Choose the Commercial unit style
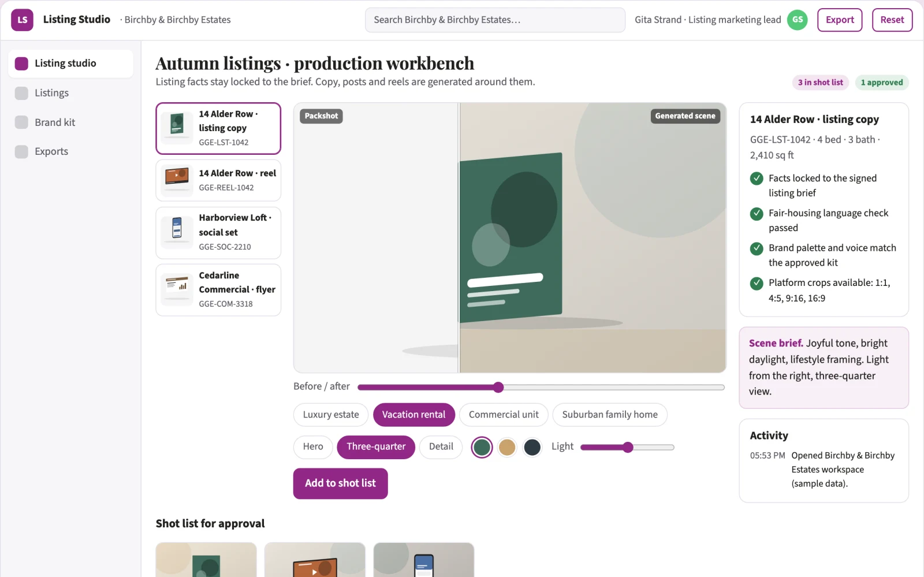Image resolution: width=924 pixels, height=577 pixels. tap(504, 415)
